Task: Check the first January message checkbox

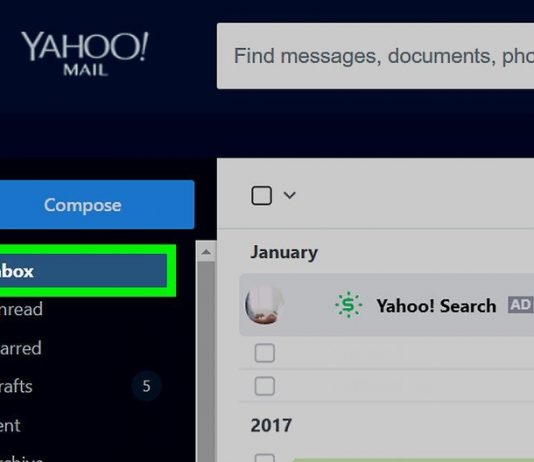Action: pos(265,353)
